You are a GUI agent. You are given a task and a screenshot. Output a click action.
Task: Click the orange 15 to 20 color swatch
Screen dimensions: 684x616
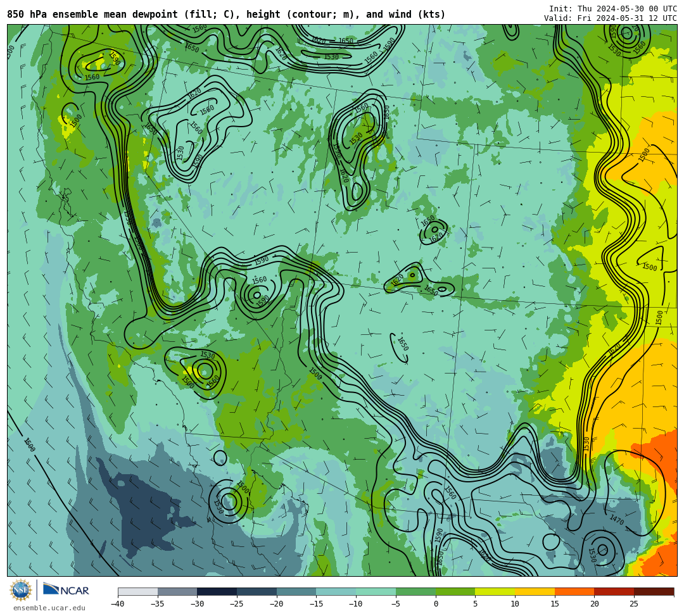(x=574, y=591)
